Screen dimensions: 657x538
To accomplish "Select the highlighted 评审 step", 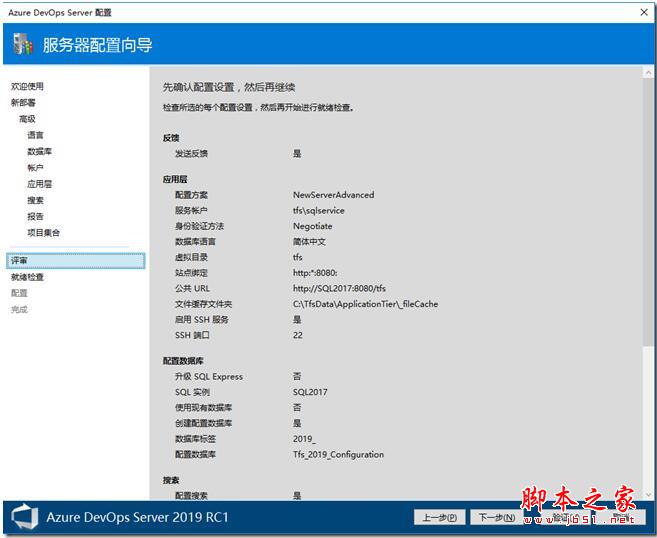I will (76, 261).
